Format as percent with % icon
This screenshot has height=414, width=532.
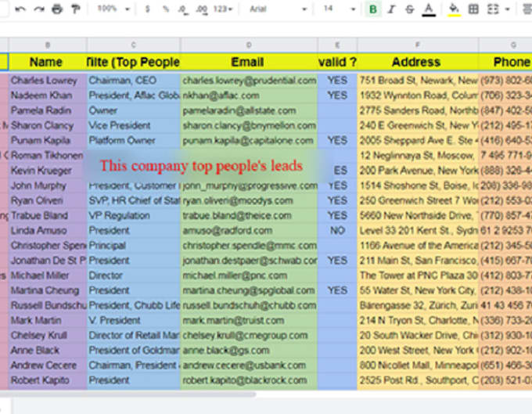coord(166,9)
